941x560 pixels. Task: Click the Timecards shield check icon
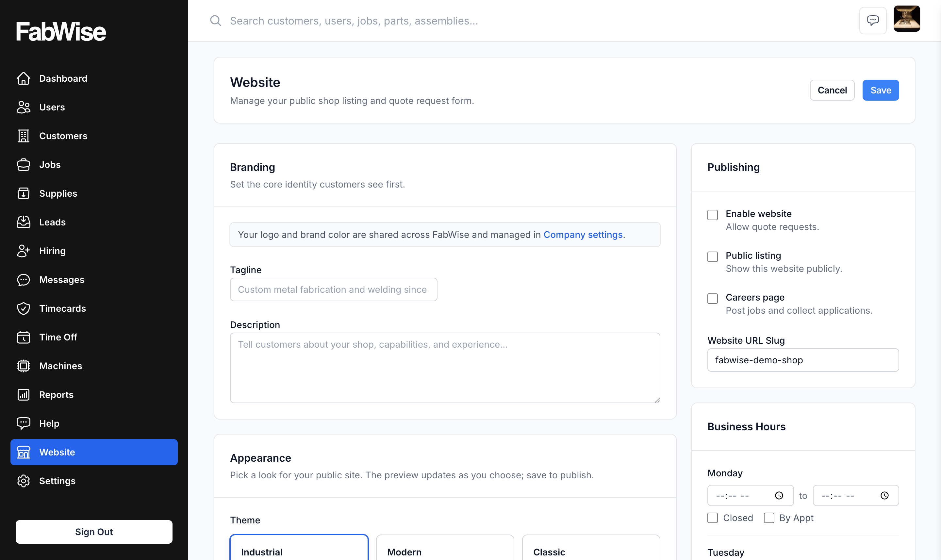[24, 308]
